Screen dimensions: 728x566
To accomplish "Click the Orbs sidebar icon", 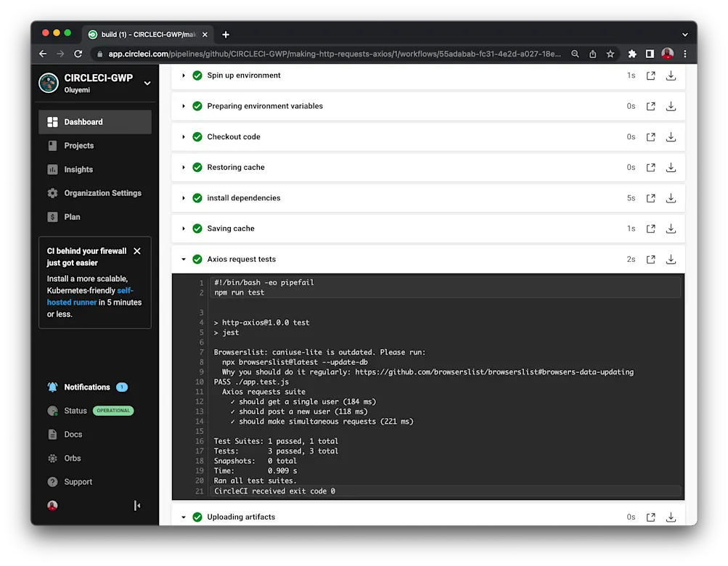I will 51,458.
